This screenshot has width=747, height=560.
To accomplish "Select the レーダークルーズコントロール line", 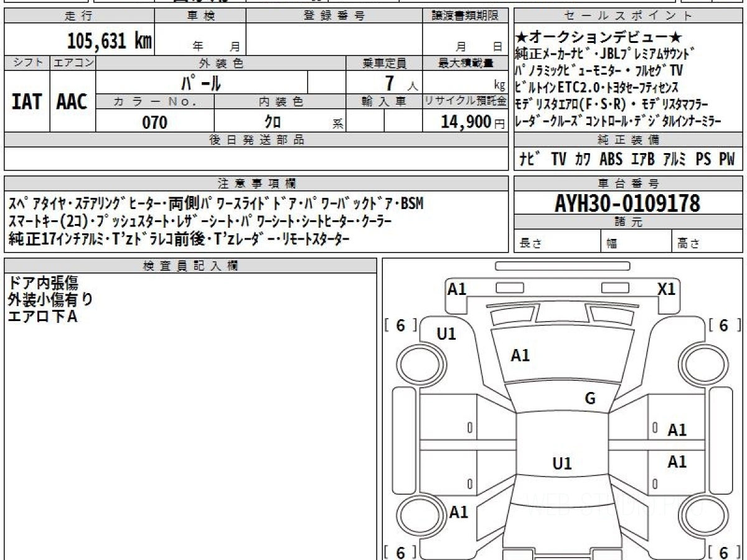I will tap(619, 121).
